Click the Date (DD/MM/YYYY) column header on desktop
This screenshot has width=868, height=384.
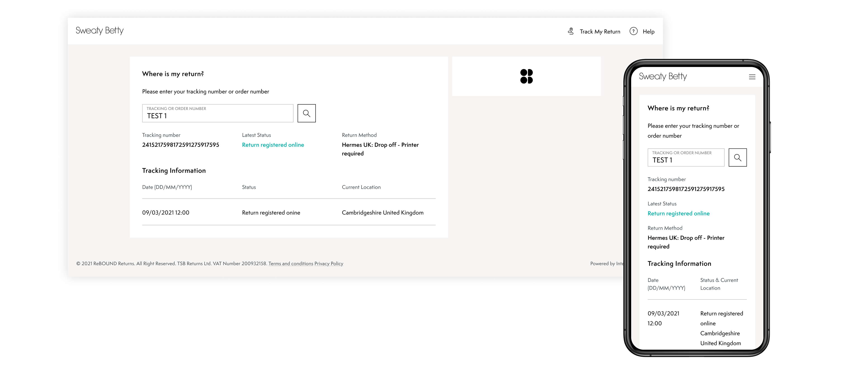pyautogui.click(x=167, y=187)
